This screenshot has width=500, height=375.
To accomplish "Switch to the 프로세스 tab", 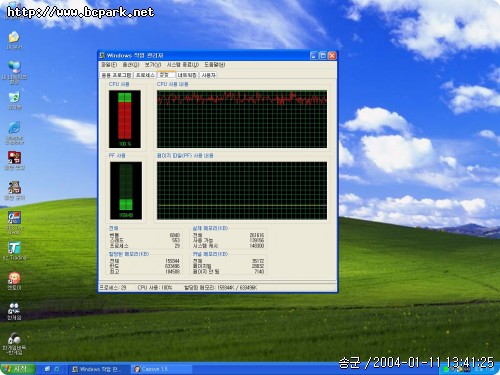I will (145, 75).
